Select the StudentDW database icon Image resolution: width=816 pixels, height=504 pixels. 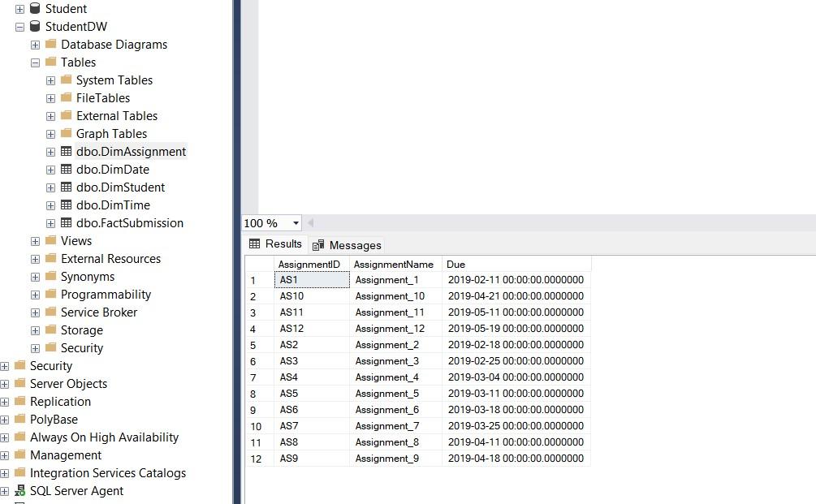[x=34, y=26]
